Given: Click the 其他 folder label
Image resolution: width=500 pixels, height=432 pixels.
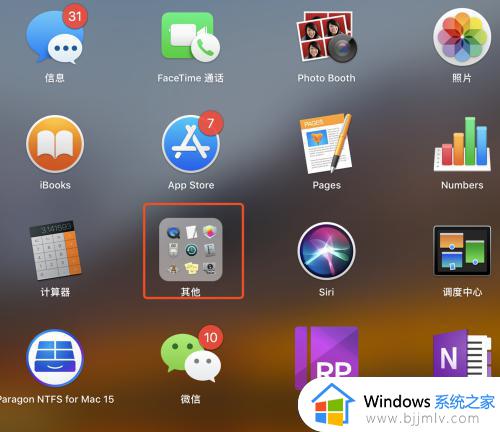Looking at the screenshot, I should [x=190, y=292].
